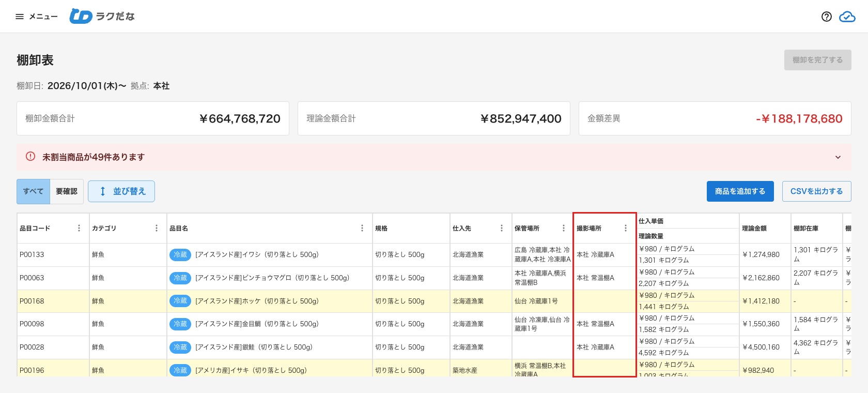
Task: Click 商品を追加する button
Action: 740,191
